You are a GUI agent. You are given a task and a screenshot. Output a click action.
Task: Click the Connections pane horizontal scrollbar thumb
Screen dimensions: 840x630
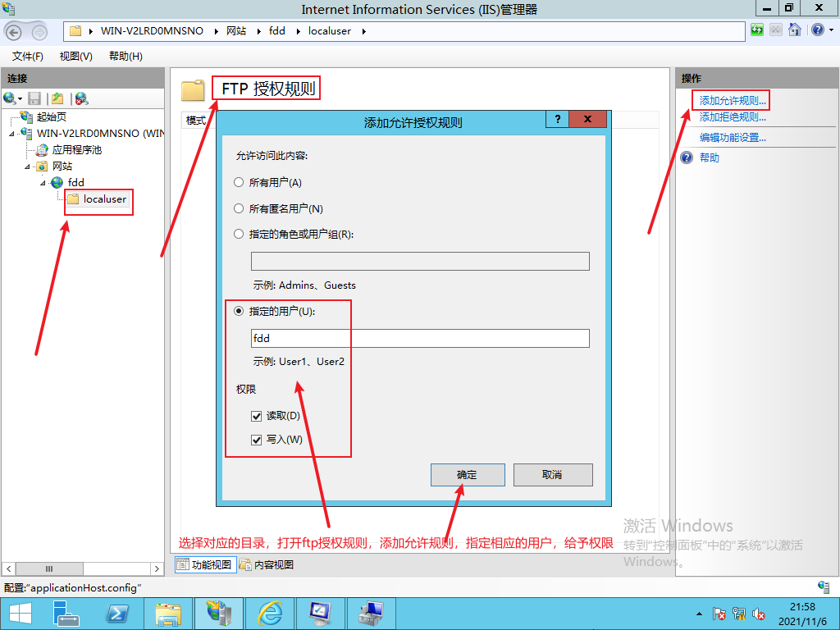(x=48, y=569)
